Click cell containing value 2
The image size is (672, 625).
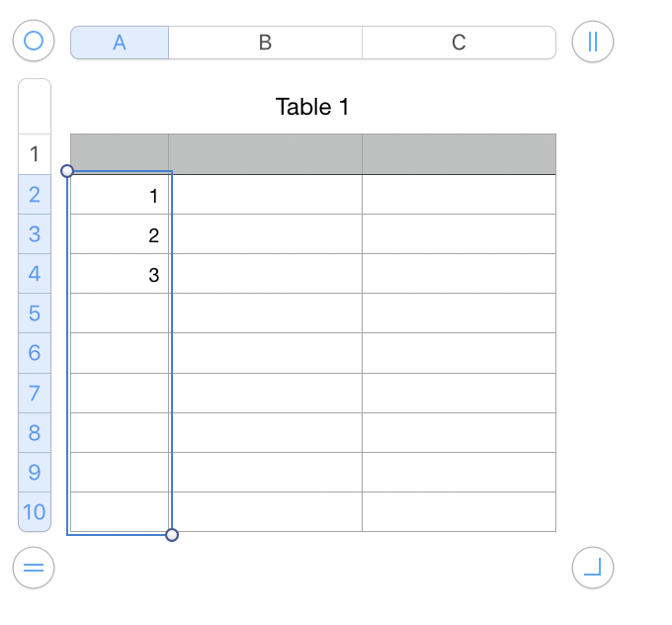click(120, 234)
